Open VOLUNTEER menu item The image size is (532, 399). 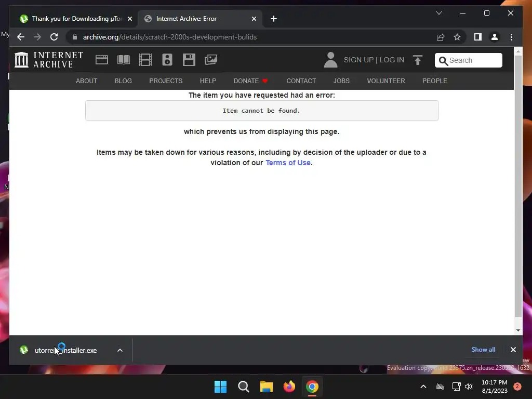tap(386, 81)
